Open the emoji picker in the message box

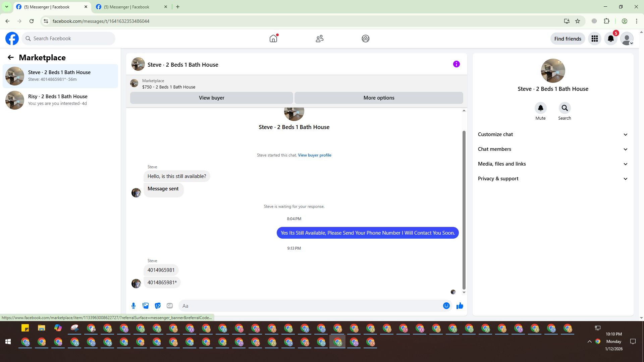[446, 306]
